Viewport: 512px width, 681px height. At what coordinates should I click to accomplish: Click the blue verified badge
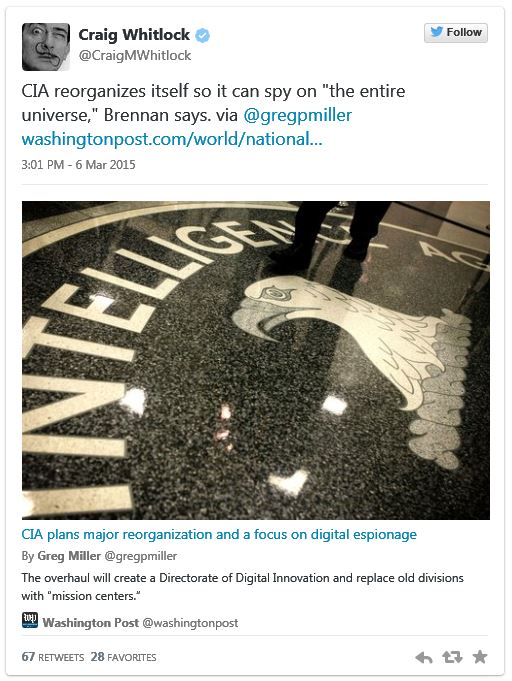[202, 35]
